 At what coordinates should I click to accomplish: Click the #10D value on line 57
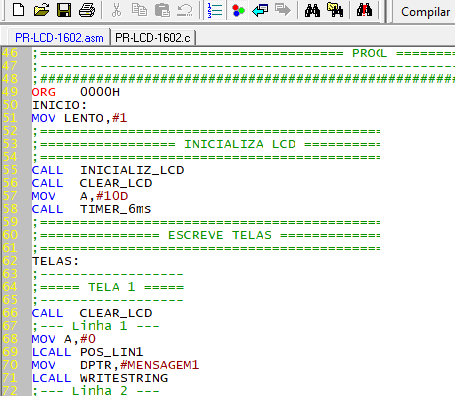click(112, 196)
